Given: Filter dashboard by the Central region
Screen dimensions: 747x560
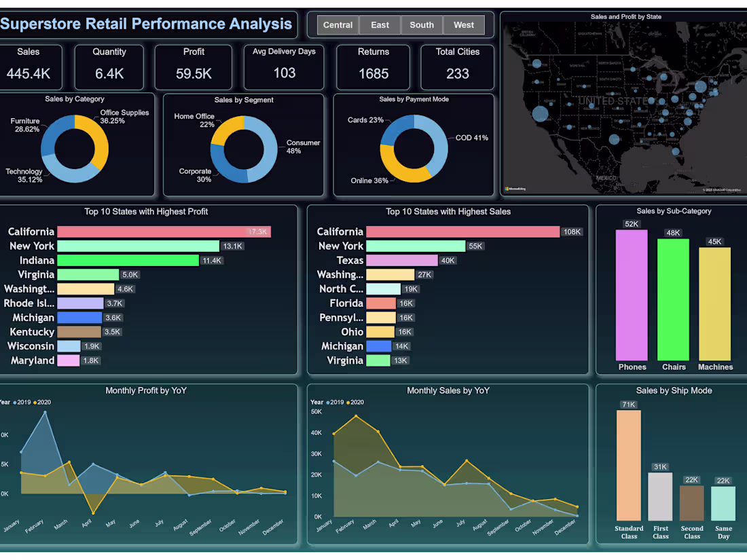Looking at the screenshot, I should pos(338,24).
